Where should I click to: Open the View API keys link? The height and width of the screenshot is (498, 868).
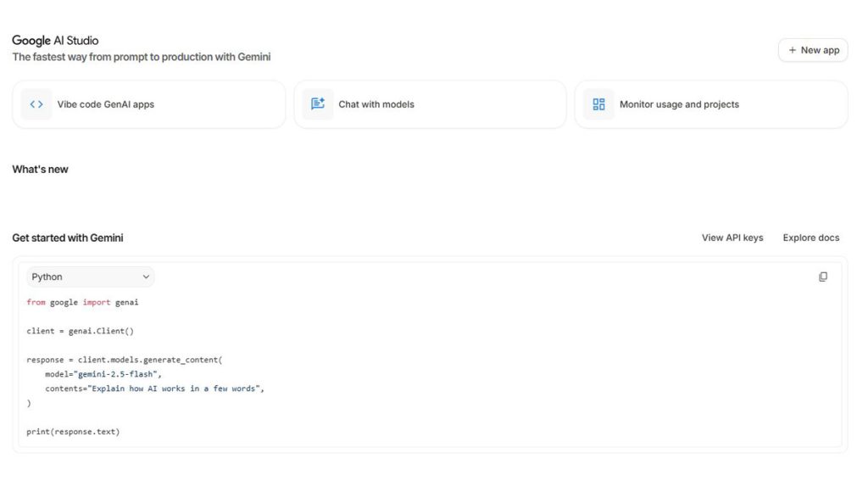pos(732,238)
